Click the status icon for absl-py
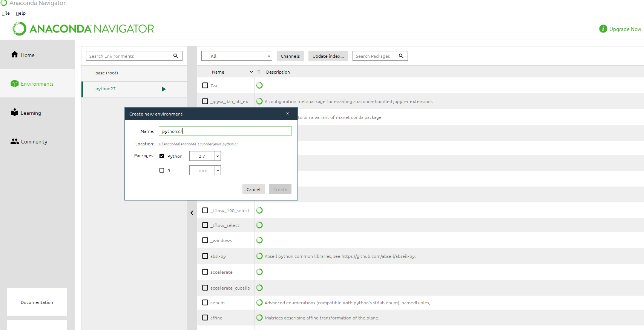644x330 pixels. [x=259, y=256]
